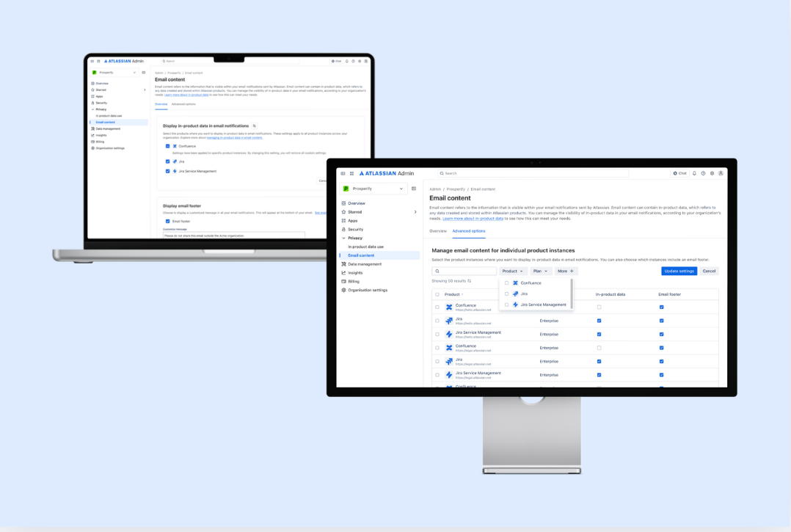Open Prosperity organization switcher on monitor
Image resolution: width=791 pixels, height=532 pixels.
coord(373,189)
